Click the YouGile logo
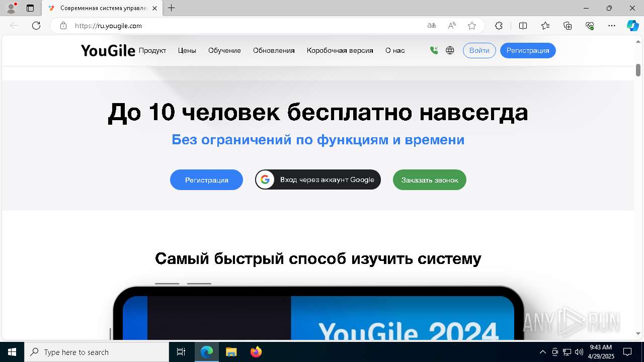Image resolution: width=644 pixels, height=362 pixels. pos(108,50)
